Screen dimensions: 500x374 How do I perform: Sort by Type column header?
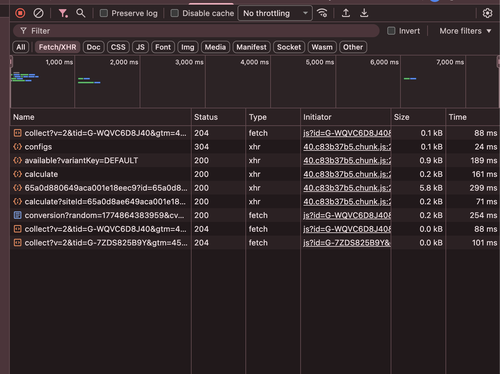click(273, 117)
